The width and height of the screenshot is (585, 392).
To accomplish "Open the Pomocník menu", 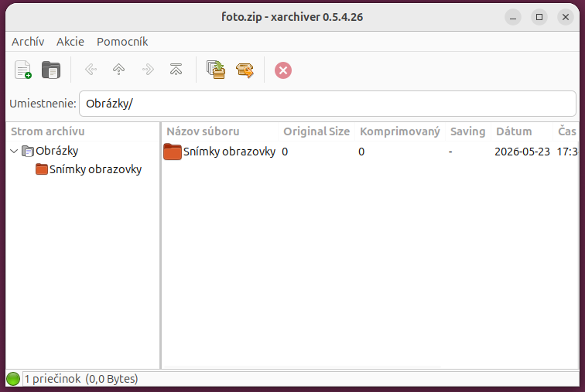I will tap(122, 42).
